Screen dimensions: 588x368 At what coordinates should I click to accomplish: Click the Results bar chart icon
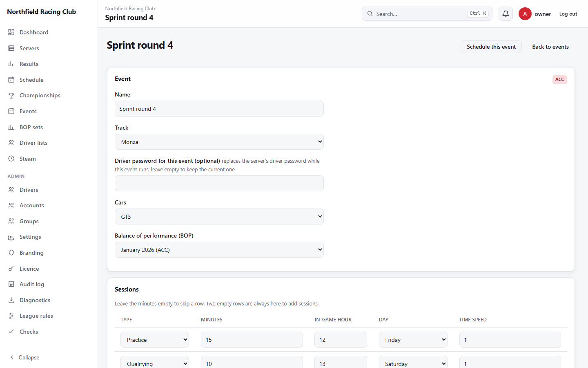(11, 64)
